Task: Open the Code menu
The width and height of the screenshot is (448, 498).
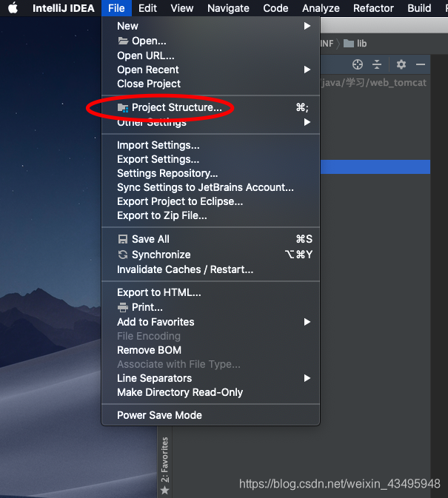Action: click(x=275, y=8)
